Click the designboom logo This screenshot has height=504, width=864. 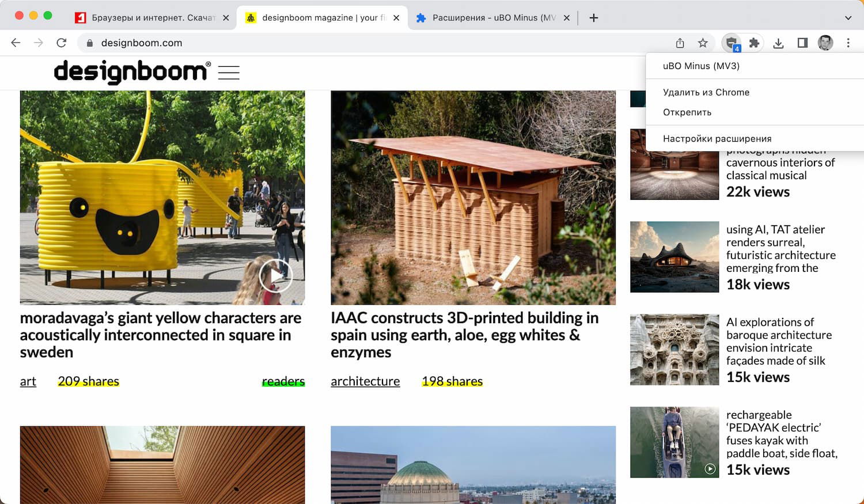(x=132, y=73)
